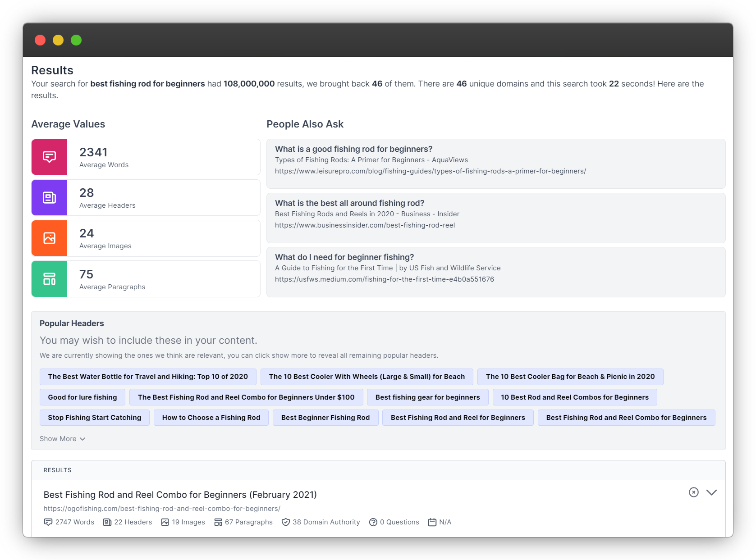The image size is (756, 560).
Task: Select the How to Choose a Fishing Rod chip
Action: click(x=211, y=417)
